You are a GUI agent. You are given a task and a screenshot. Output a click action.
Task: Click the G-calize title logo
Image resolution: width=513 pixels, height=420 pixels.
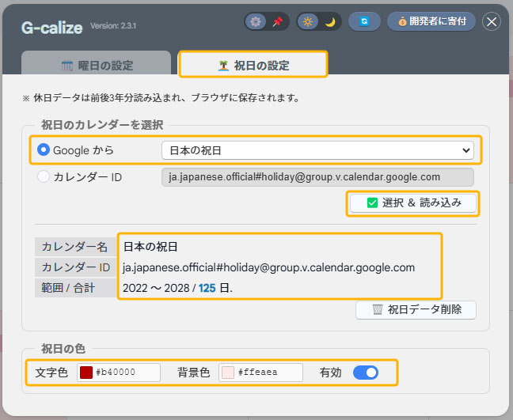click(x=52, y=28)
